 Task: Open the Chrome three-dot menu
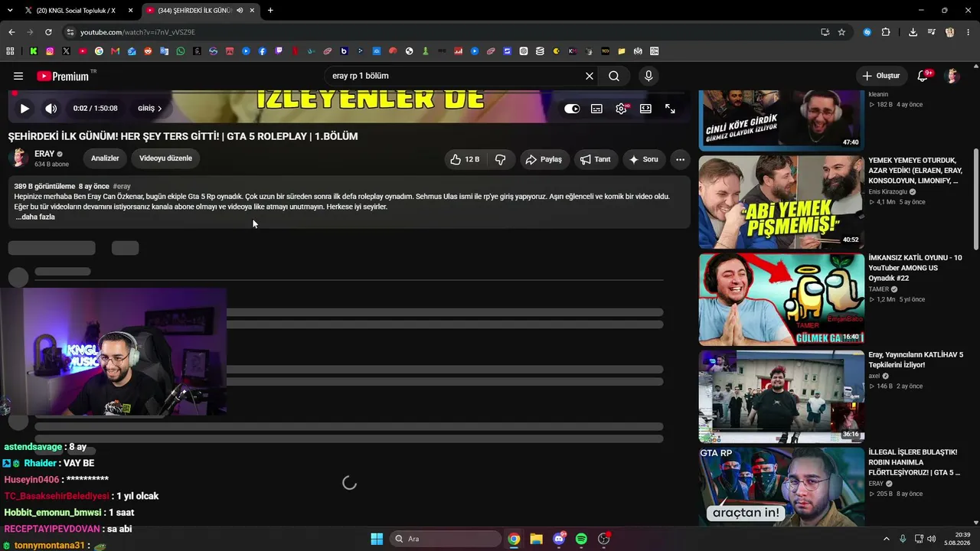[x=968, y=32]
